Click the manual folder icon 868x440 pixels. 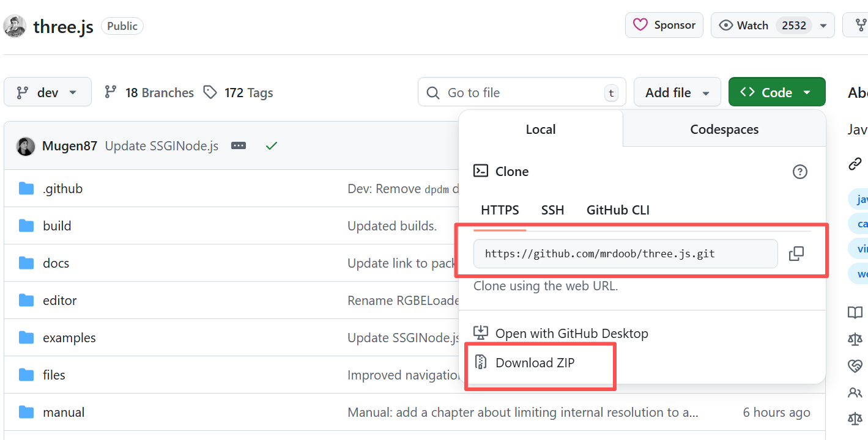click(26, 412)
